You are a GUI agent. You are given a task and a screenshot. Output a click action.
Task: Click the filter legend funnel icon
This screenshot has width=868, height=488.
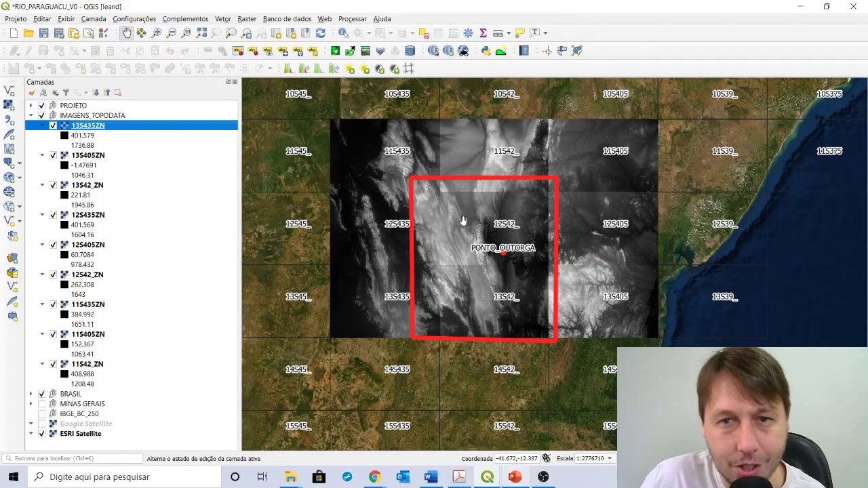point(66,93)
